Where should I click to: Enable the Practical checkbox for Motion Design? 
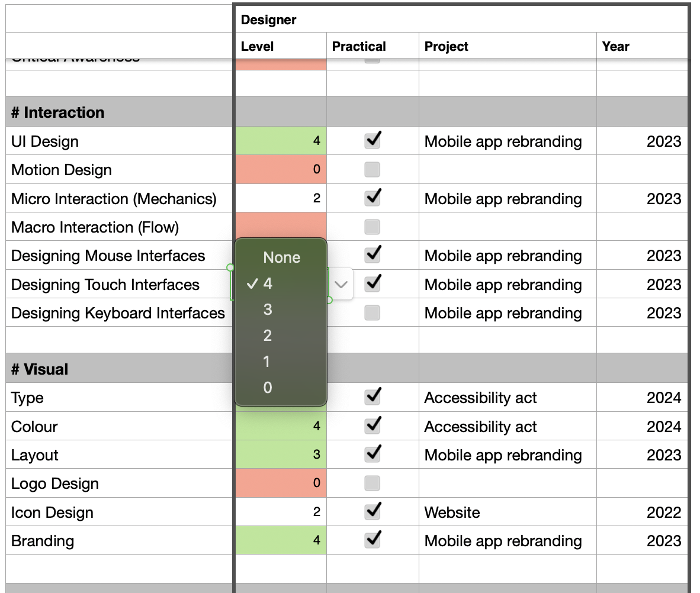point(372,169)
